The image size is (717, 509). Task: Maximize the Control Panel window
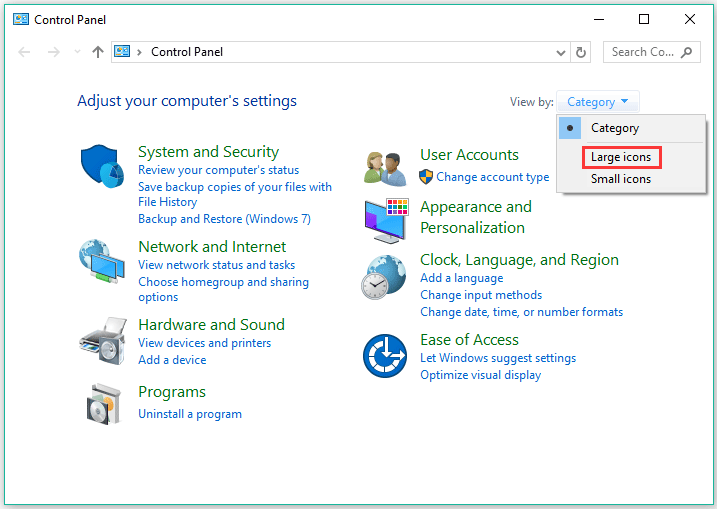pyautogui.click(x=644, y=19)
